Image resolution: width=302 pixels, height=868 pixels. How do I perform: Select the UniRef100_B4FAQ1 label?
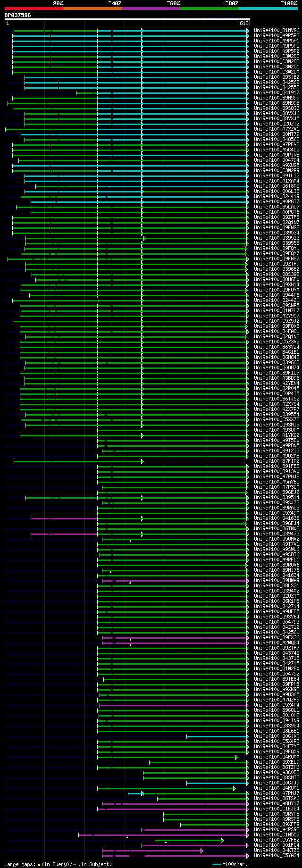(277, 331)
